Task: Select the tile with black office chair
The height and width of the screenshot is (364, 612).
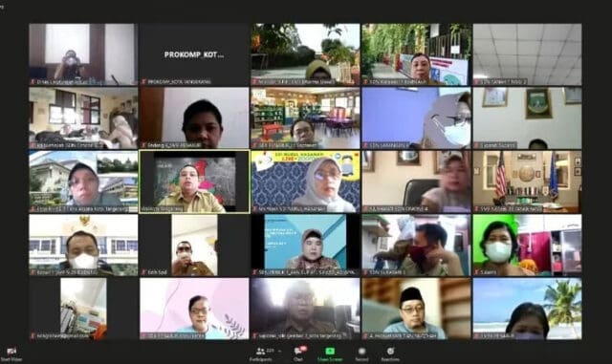Action: (417, 182)
